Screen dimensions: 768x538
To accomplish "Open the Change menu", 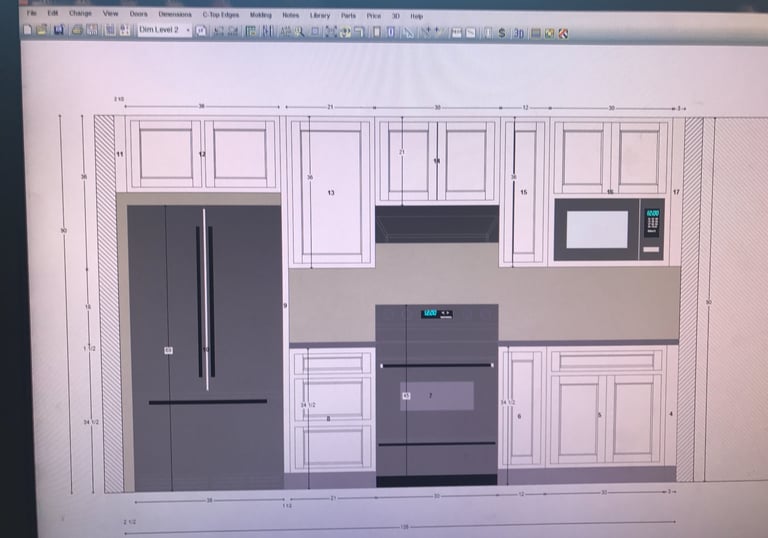I will (x=80, y=13).
